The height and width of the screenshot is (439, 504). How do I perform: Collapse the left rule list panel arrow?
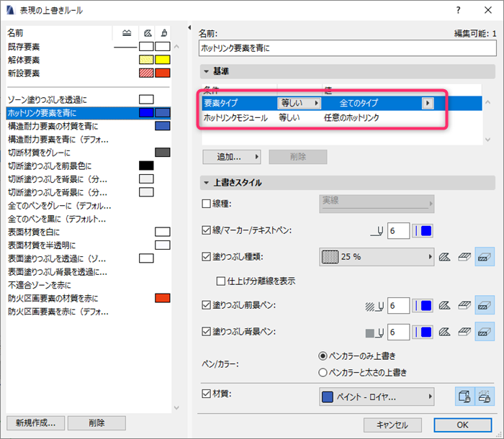click(189, 27)
